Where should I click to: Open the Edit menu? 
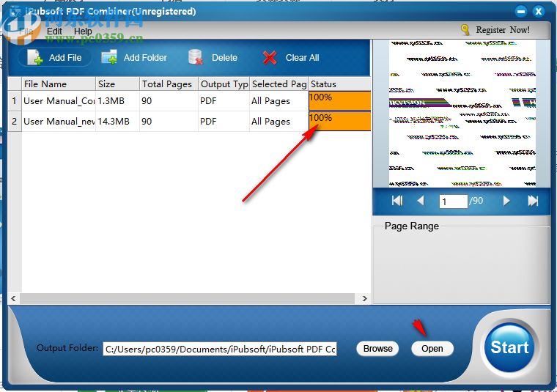(x=54, y=32)
